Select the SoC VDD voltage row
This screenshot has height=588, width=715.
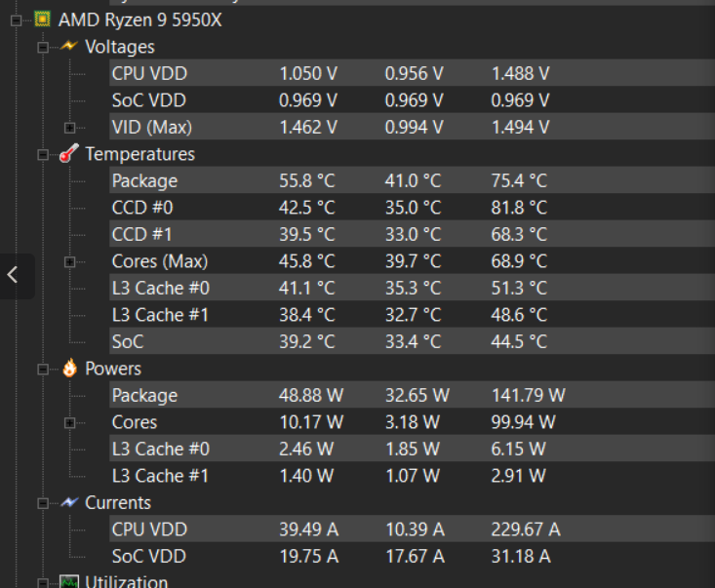pyautogui.click(x=412, y=99)
